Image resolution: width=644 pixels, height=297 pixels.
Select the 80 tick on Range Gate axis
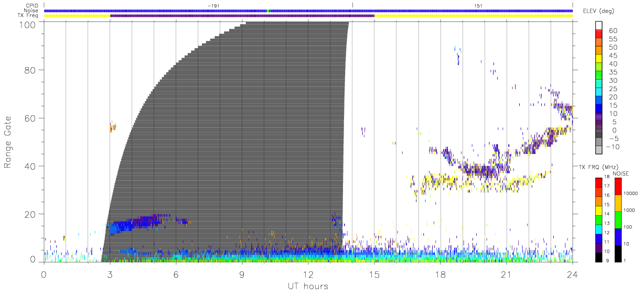point(30,70)
